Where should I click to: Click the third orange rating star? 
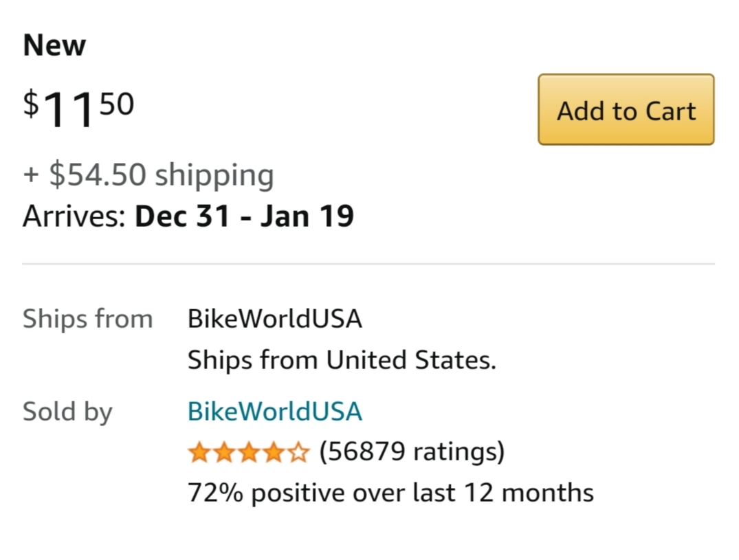click(248, 453)
